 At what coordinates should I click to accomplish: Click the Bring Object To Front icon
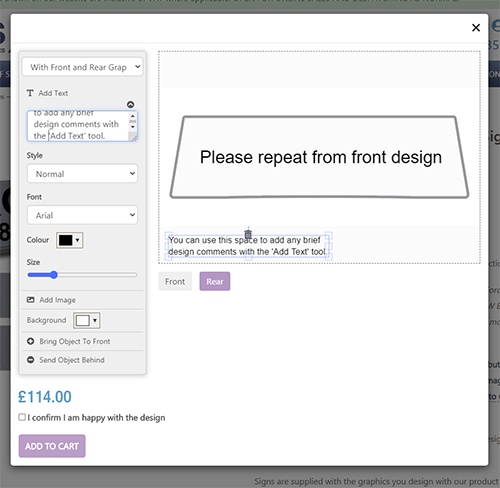pos(30,341)
